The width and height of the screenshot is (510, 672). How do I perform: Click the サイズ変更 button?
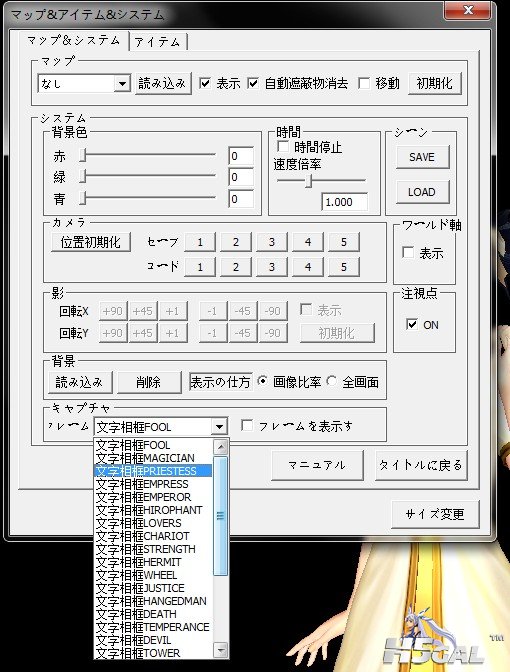[x=435, y=514]
